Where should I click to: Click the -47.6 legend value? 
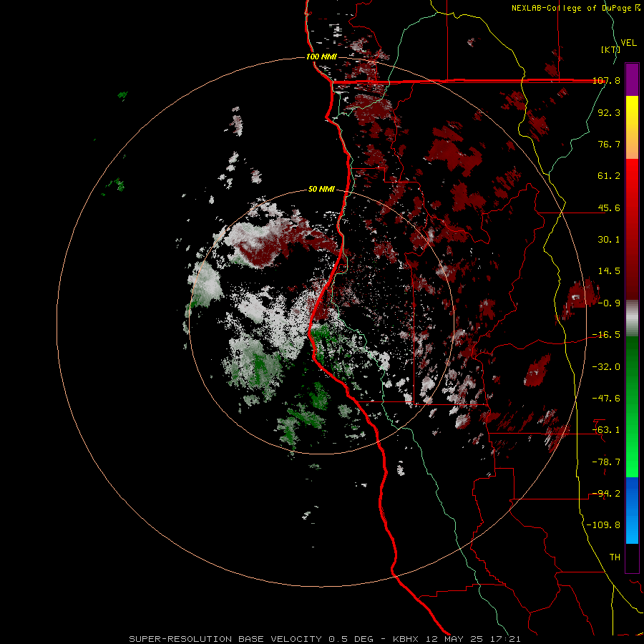tap(606, 398)
